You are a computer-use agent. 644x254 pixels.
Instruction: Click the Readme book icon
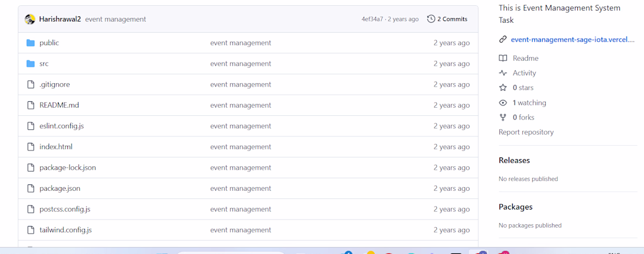[x=503, y=59]
